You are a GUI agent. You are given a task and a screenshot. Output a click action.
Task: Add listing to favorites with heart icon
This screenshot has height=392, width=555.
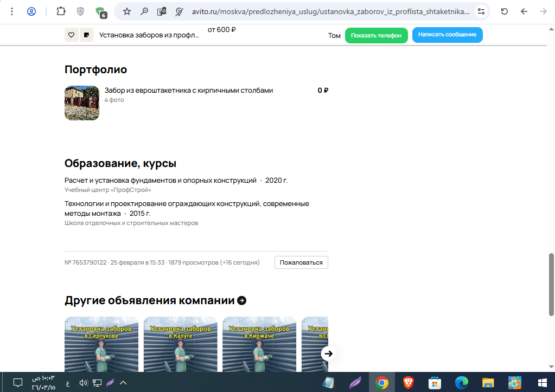pos(72,35)
